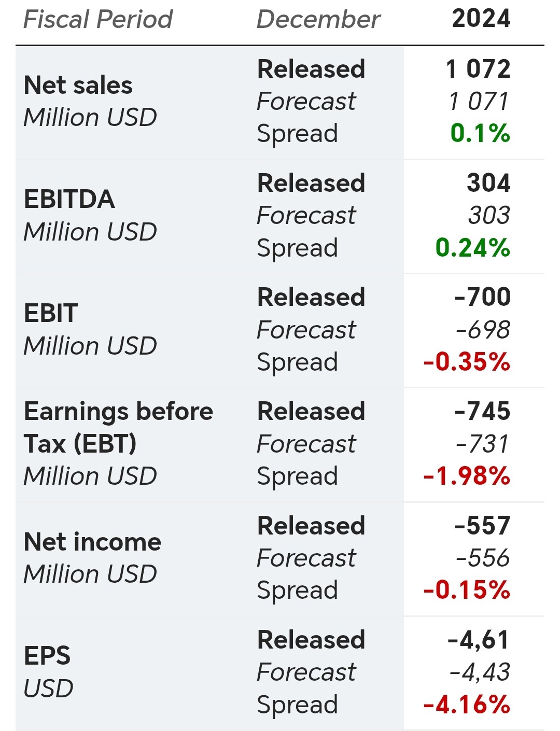
Task: Click Net sales released value 1 072
Action: pyautogui.click(x=478, y=69)
